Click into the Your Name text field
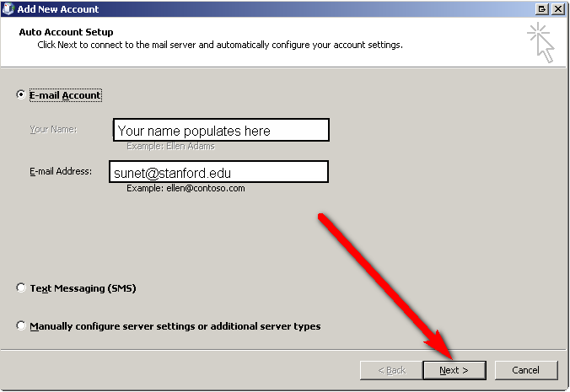This screenshot has height=392, width=570. tap(221, 131)
